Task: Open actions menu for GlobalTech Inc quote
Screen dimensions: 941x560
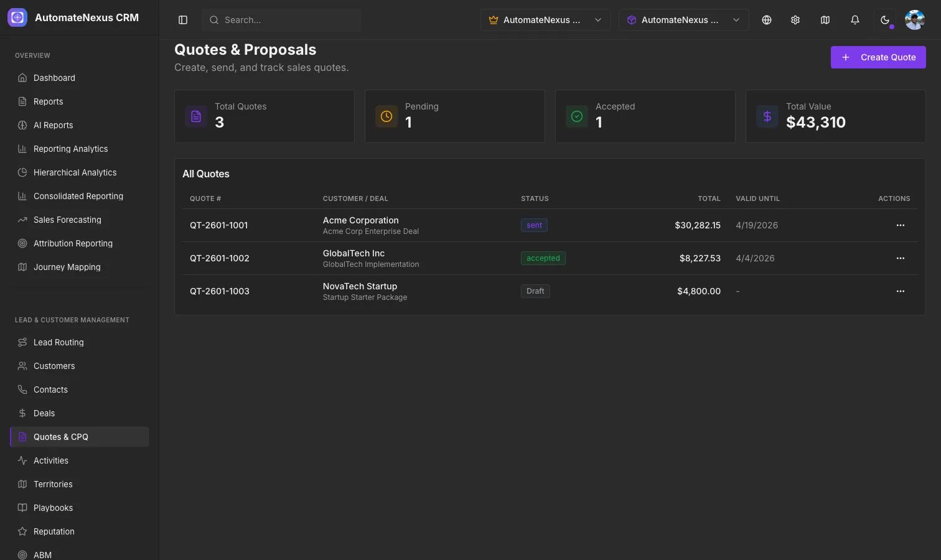Action: click(901, 258)
